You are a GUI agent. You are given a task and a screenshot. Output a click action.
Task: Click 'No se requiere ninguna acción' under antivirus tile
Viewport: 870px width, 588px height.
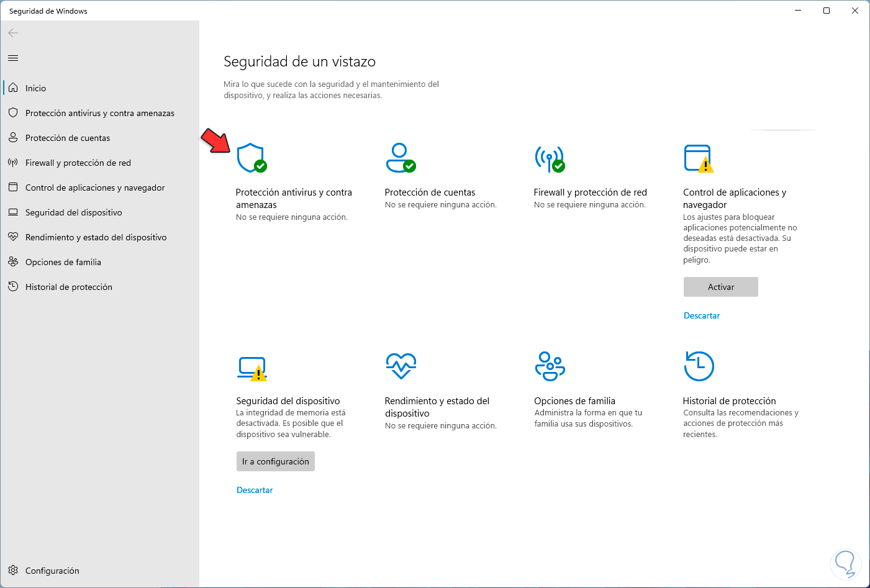[292, 217]
